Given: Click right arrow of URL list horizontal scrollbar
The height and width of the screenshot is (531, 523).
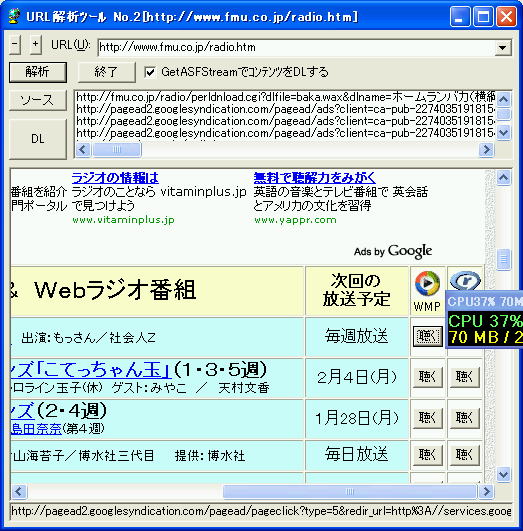Looking at the screenshot, I should click(486, 149).
